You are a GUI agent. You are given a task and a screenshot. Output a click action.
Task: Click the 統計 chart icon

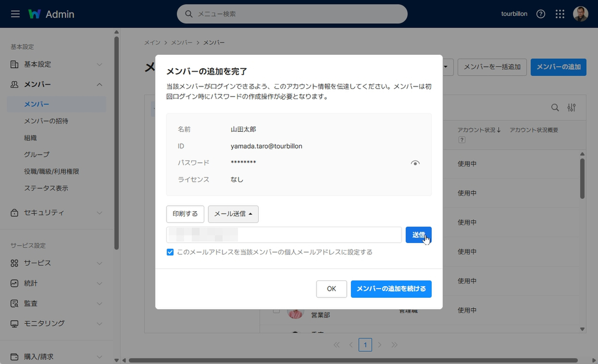(x=14, y=283)
